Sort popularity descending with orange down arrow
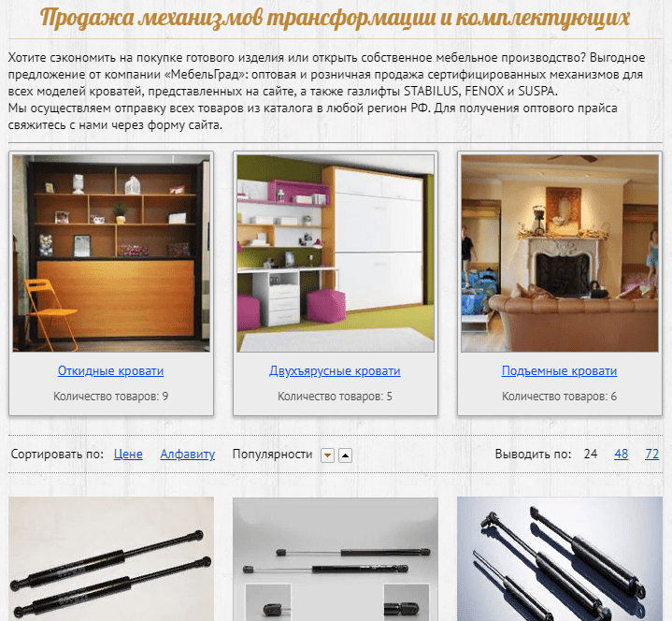The image size is (672, 621). click(327, 455)
